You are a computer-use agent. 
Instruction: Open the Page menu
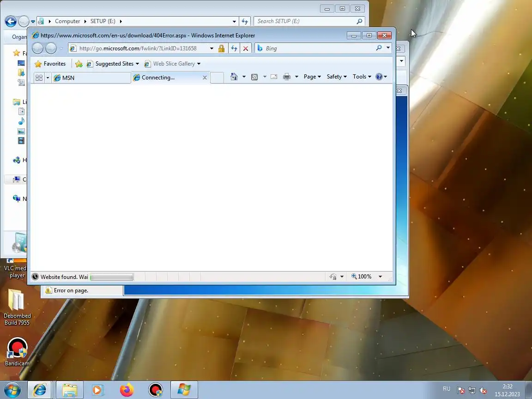[312, 77]
